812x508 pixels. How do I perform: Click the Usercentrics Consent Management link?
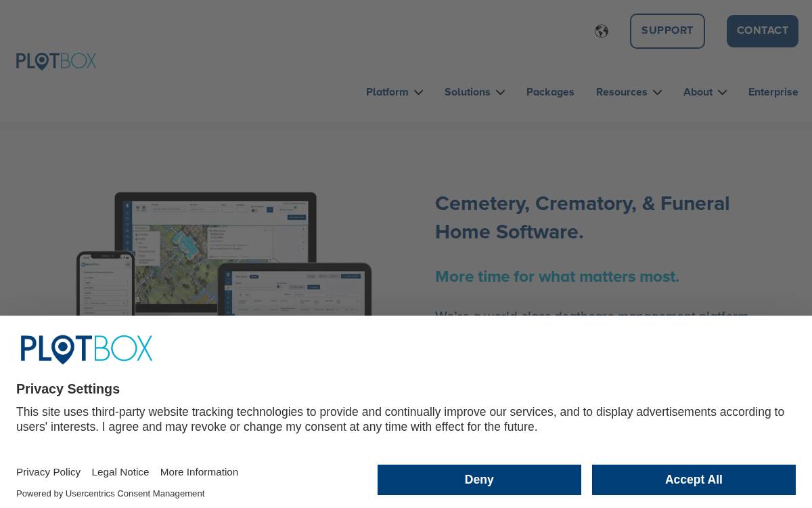tap(135, 494)
